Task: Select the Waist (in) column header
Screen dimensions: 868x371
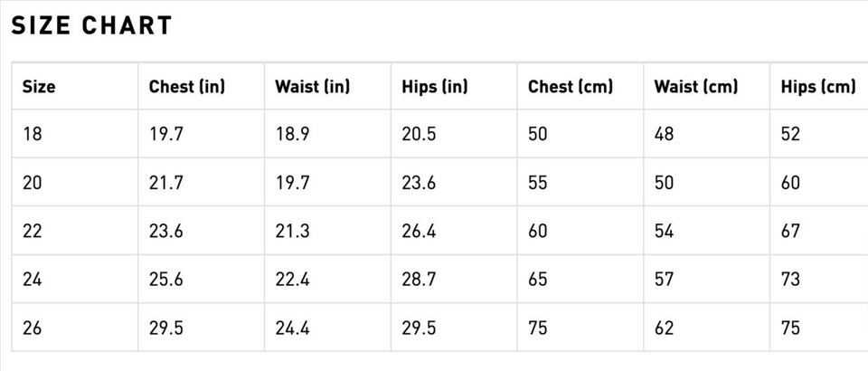Action: 312,87
